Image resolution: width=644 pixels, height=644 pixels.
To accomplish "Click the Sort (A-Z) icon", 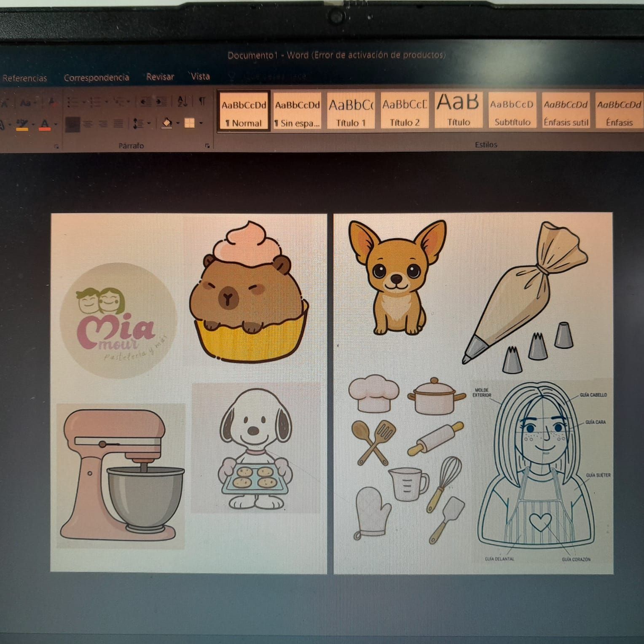I will point(182,101).
